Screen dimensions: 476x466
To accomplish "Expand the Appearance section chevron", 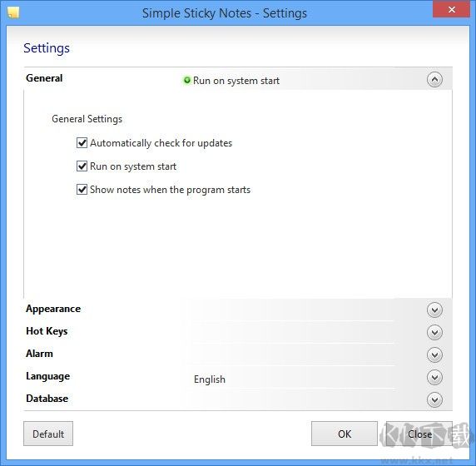I will [434, 310].
